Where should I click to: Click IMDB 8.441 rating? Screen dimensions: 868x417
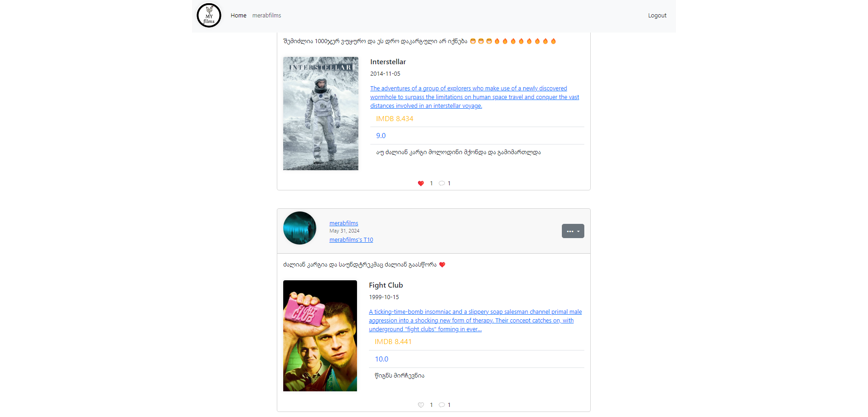pyautogui.click(x=393, y=342)
